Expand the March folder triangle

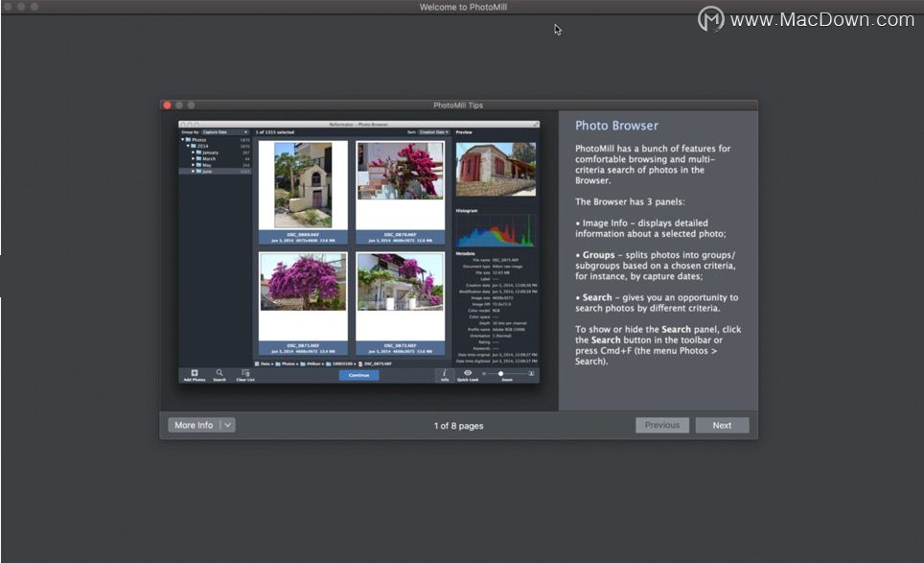[193, 158]
